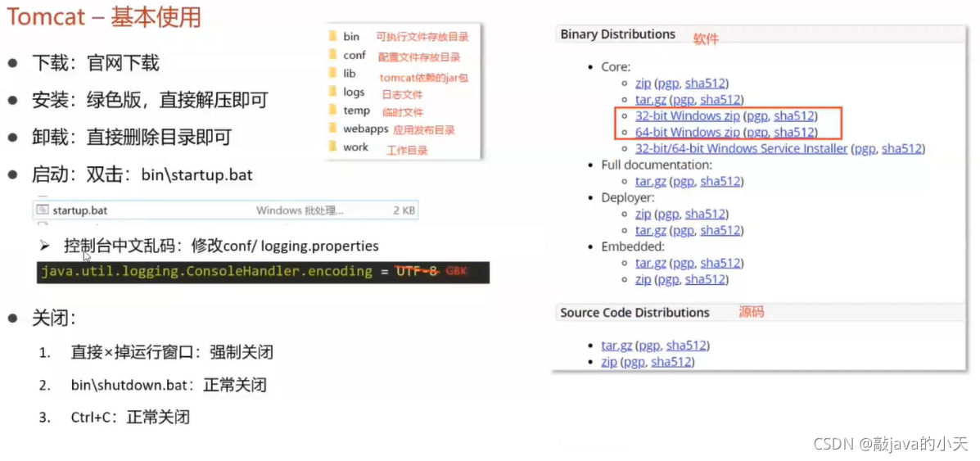This screenshot has height=461, width=980.
Task: Select the lib folder name
Action: click(350, 73)
